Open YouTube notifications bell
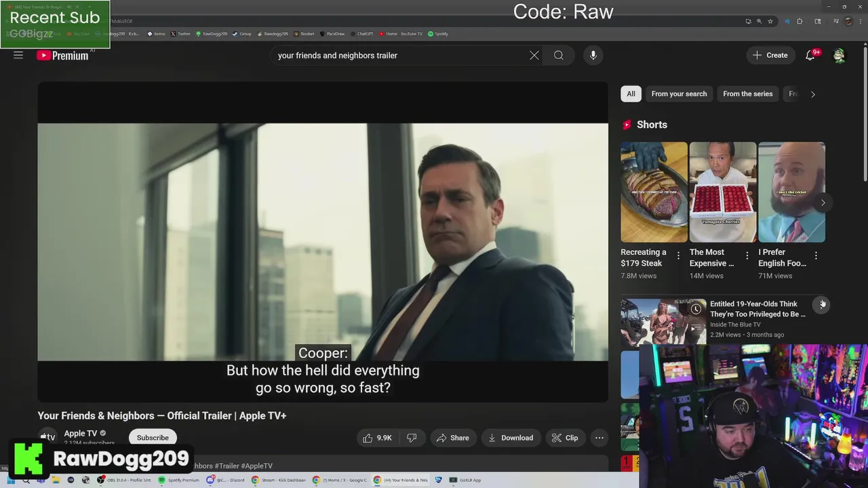This screenshot has height=488, width=868. point(810,56)
